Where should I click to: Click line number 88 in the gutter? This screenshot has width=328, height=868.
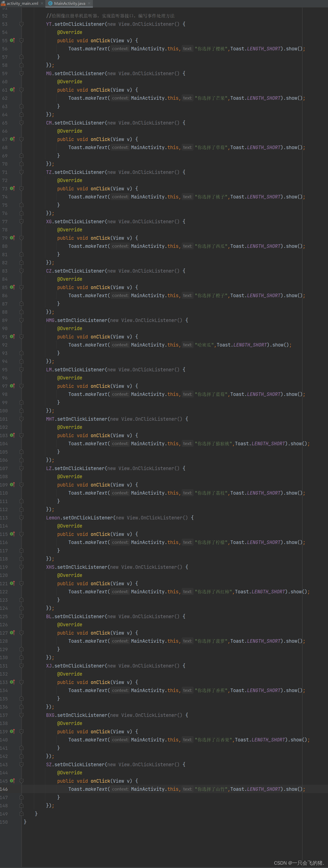coord(5,312)
